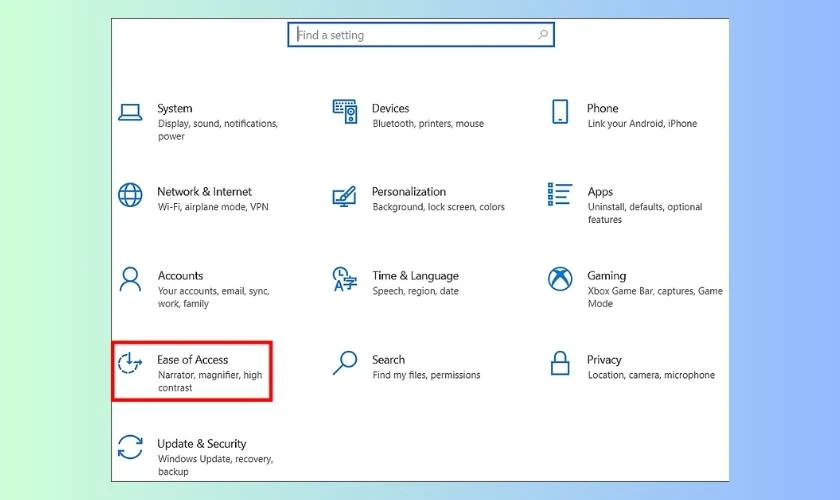This screenshot has height=500, width=840.
Task: Click the Accounts person icon
Action: 130,279
